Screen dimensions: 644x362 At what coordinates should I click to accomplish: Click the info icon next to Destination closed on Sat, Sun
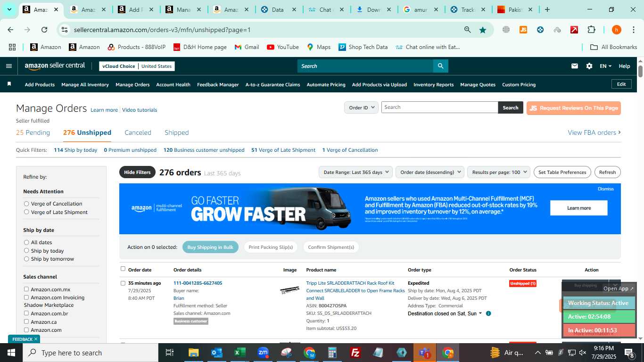[x=488, y=313]
